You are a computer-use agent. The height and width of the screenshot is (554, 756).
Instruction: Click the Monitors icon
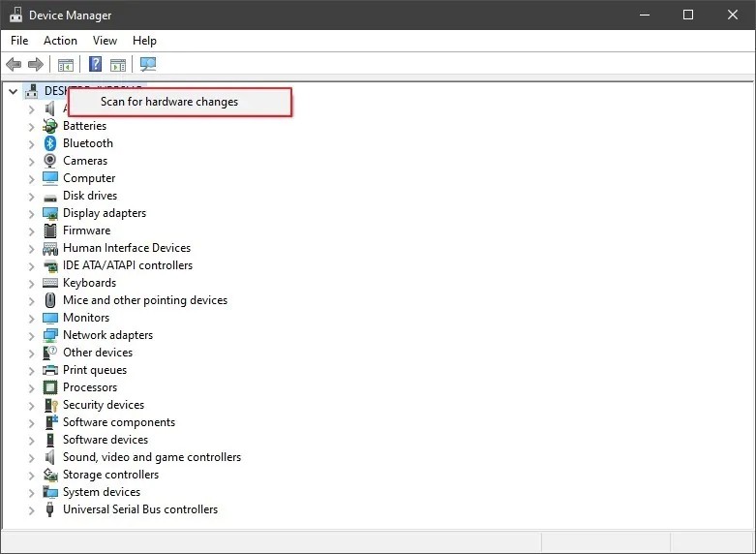click(50, 318)
